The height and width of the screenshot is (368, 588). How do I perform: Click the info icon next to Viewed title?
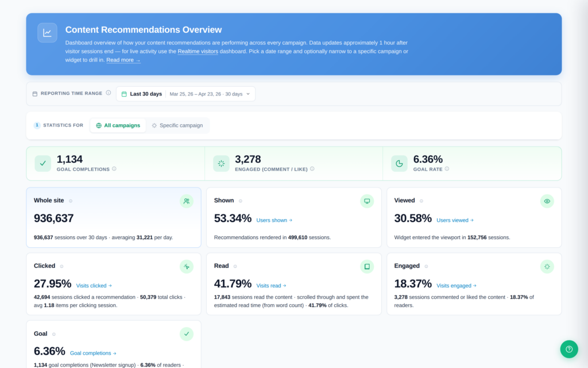click(421, 201)
